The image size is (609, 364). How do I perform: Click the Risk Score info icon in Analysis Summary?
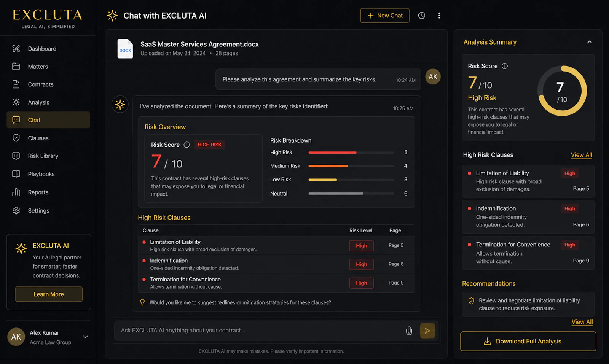pos(505,66)
